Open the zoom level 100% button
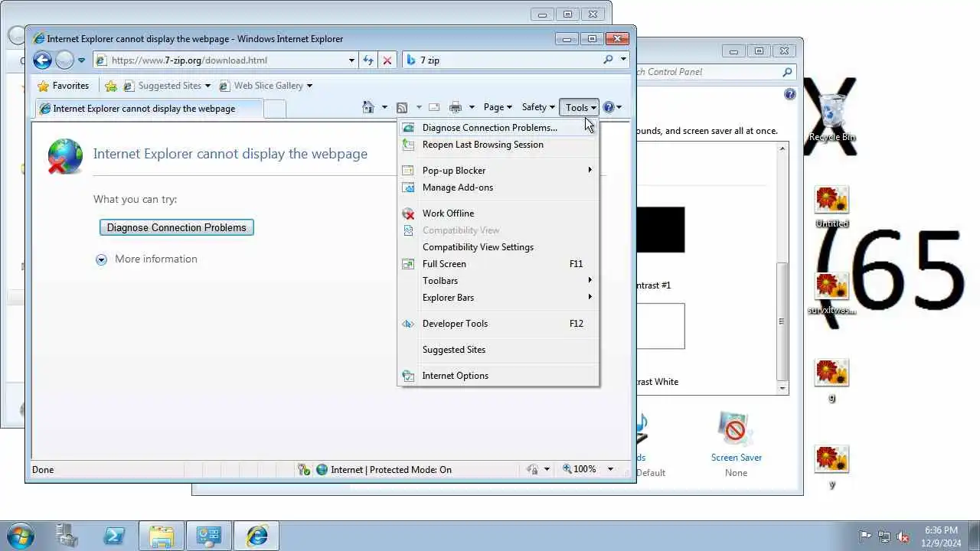This screenshot has height=551, width=980. coord(580,469)
